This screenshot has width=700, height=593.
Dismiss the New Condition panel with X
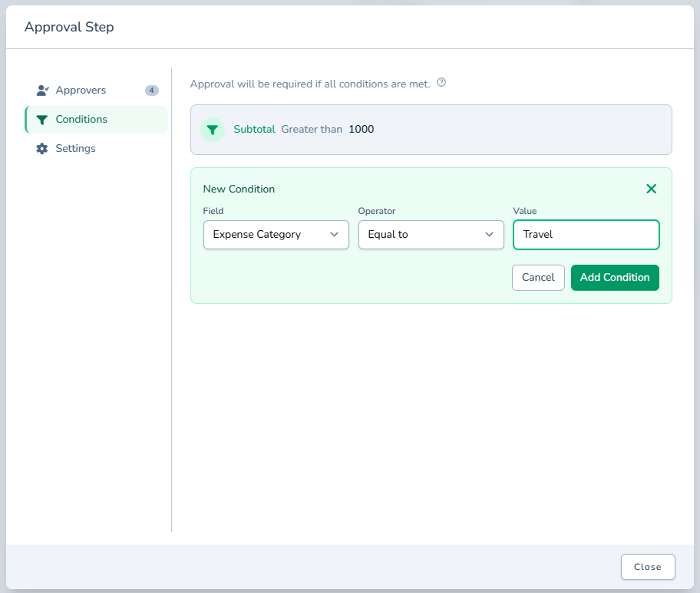tap(652, 189)
